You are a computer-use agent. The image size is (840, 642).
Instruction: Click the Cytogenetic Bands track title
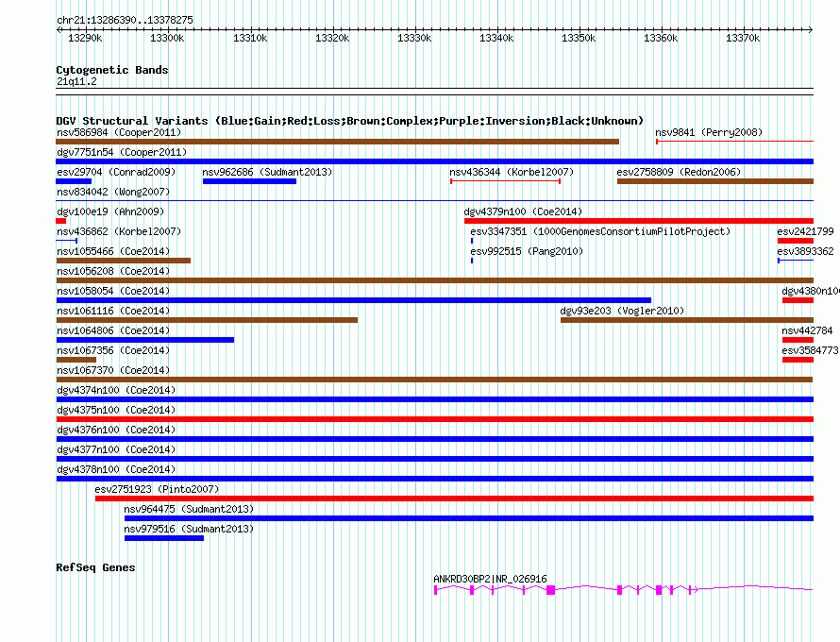pyautogui.click(x=112, y=70)
